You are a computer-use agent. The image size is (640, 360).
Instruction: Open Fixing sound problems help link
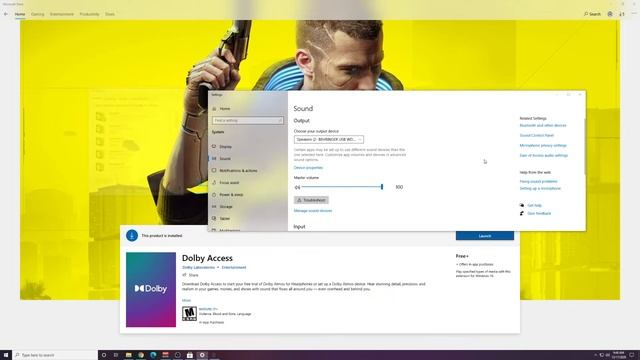click(538, 182)
